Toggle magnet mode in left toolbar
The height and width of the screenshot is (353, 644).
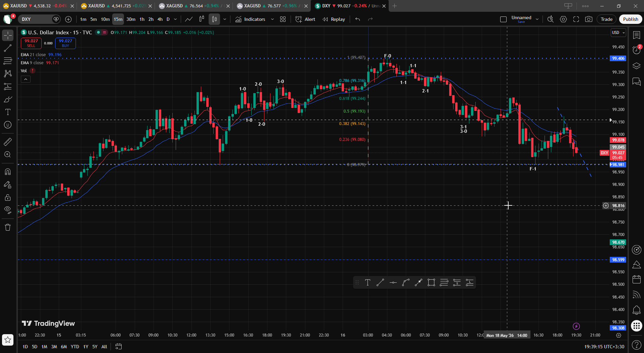tap(8, 172)
